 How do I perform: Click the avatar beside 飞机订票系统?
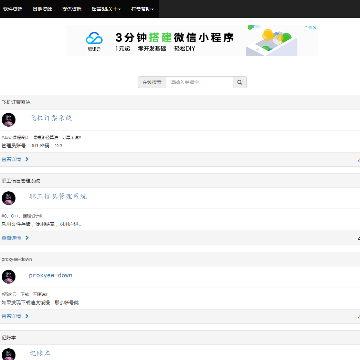[9, 120]
